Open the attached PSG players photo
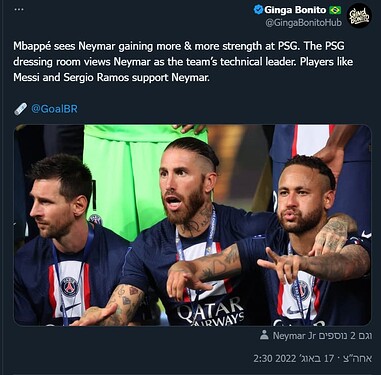This screenshot has height=375, width=381. [192, 225]
